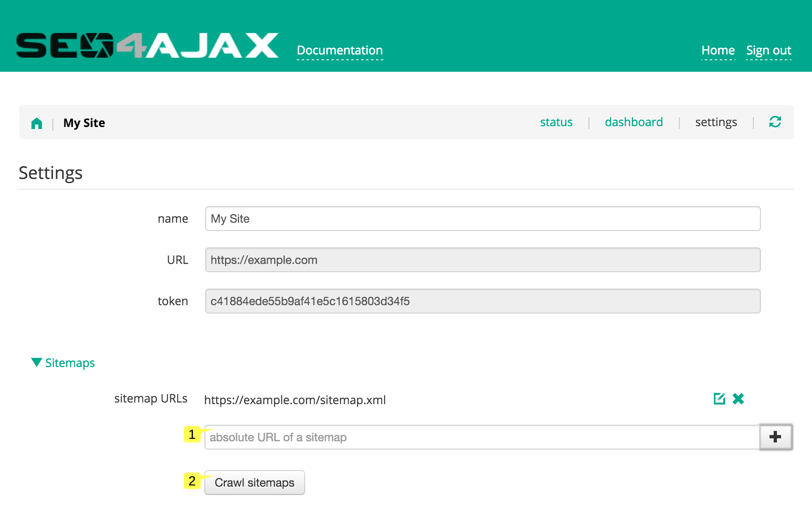The image size is (812, 506).
Task: Remove sitemap.xml using the X icon
Action: pyautogui.click(x=738, y=399)
